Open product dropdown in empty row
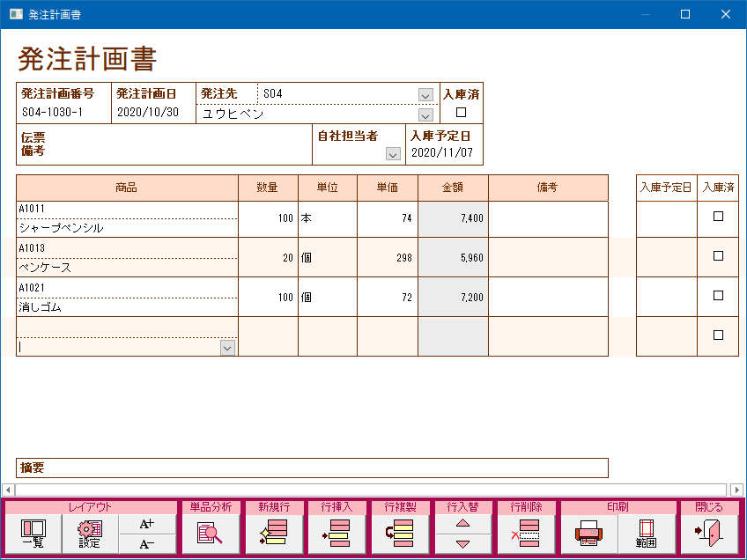This screenshot has height=560, width=747. [227, 348]
